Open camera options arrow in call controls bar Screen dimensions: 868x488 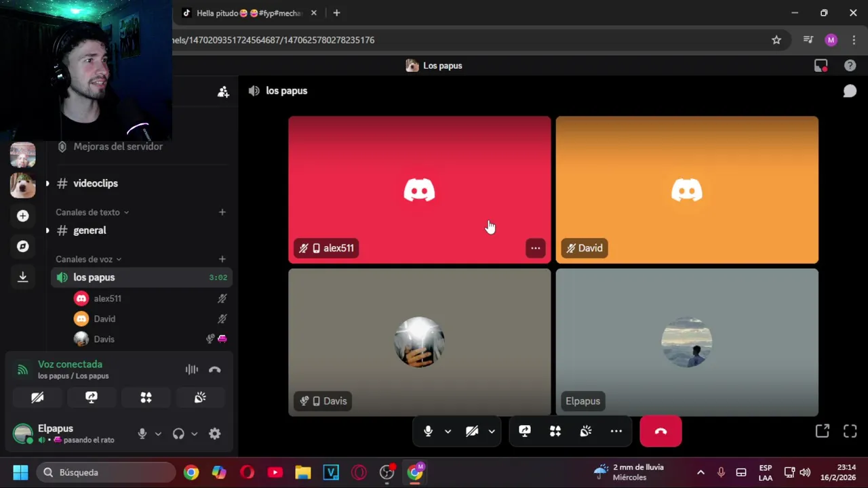(492, 432)
